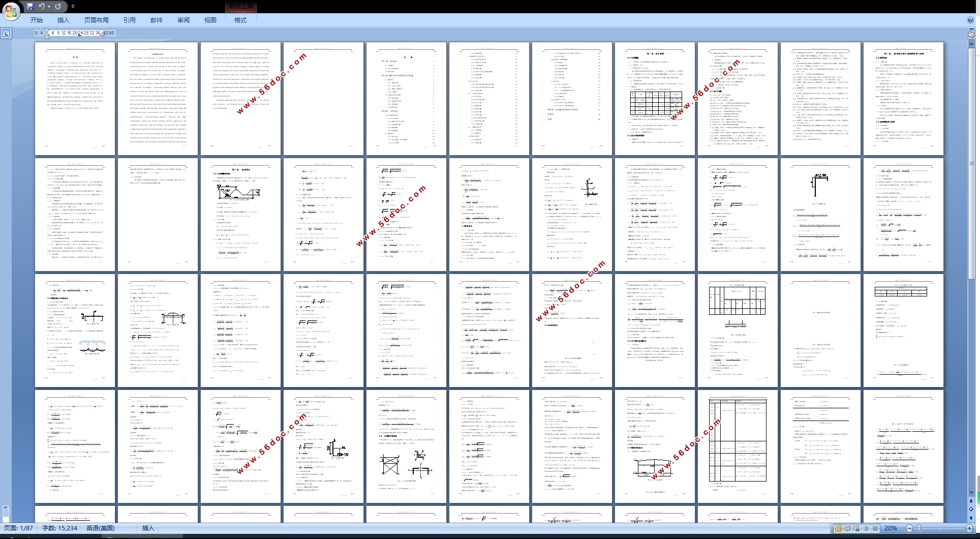Viewport: 980px width, 539px height.
Task: Open the 视图 ribbon tab
Action: click(210, 20)
